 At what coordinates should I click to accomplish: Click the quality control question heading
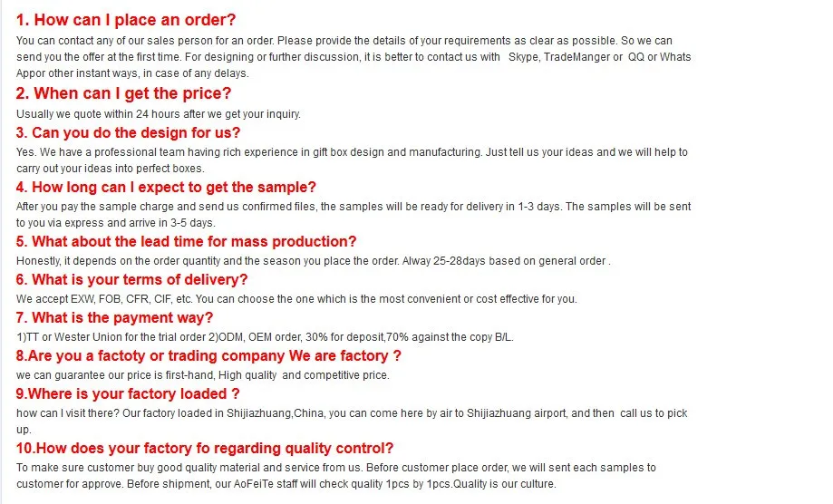[205, 448]
